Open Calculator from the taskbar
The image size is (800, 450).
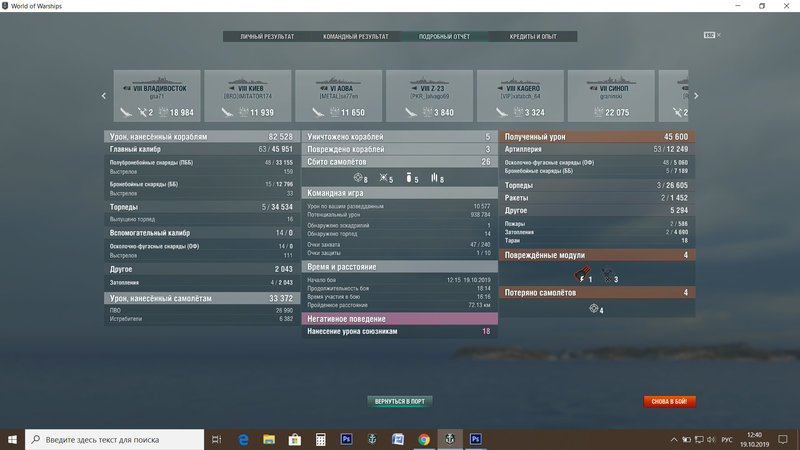pos(320,439)
